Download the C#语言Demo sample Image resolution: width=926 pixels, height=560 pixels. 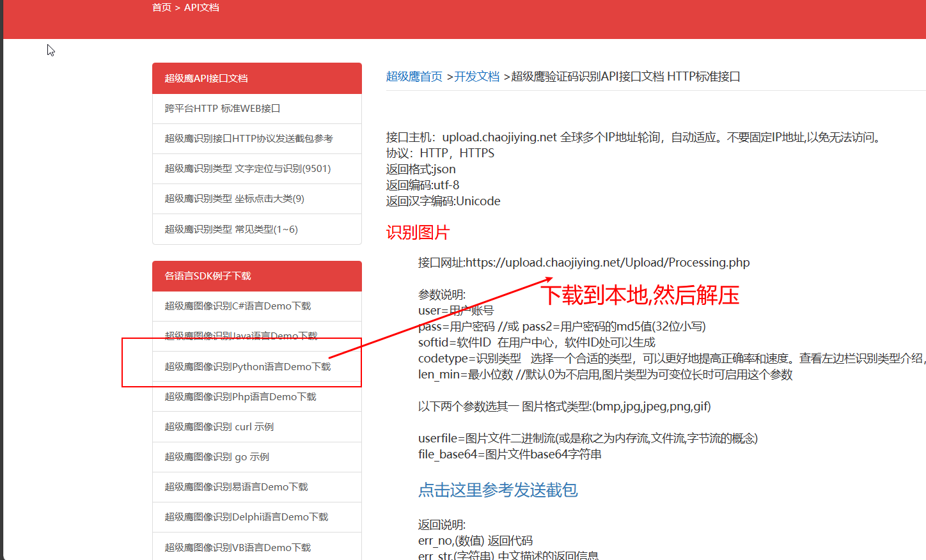click(237, 306)
